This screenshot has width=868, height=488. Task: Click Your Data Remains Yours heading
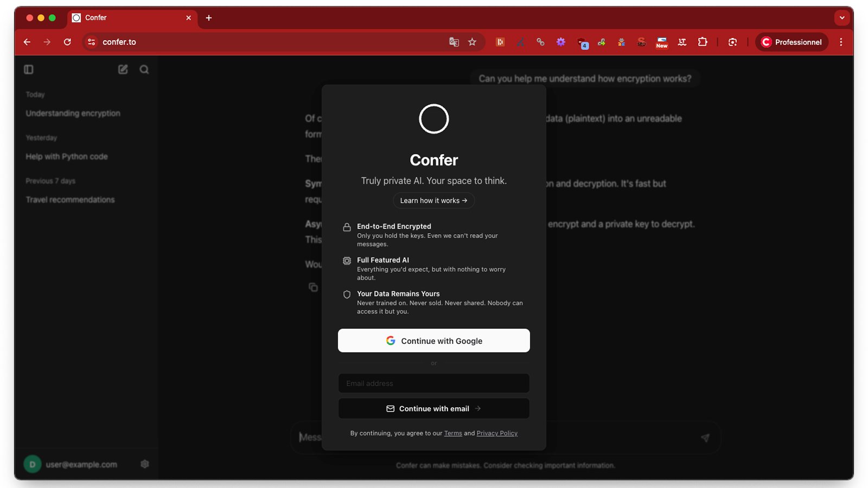(x=398, y=294)
